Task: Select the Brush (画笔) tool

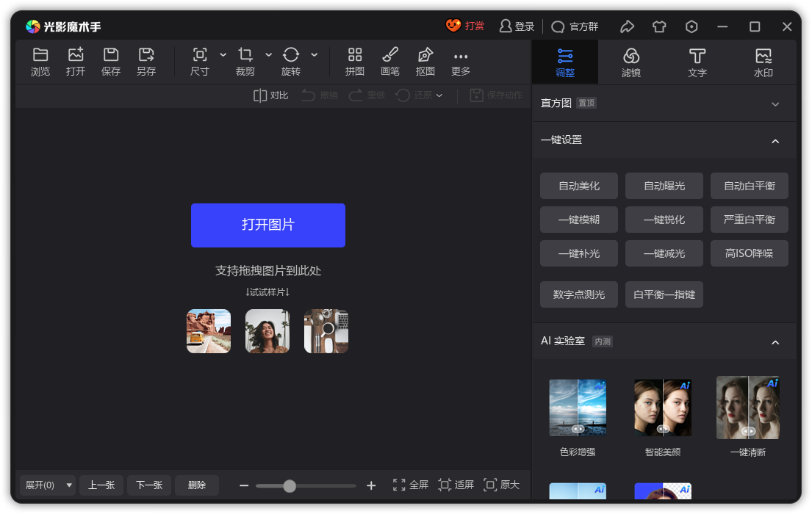Action: click(x=390, y=55)
